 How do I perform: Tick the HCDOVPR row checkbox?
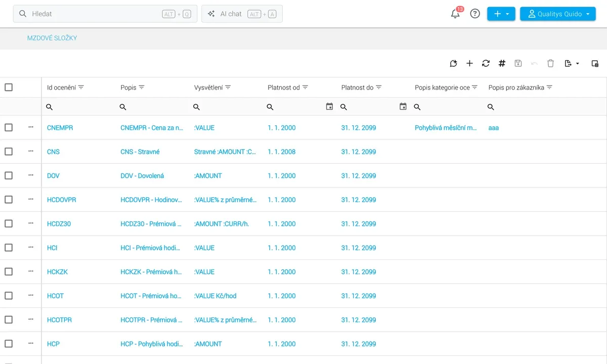tap(9, 200)
